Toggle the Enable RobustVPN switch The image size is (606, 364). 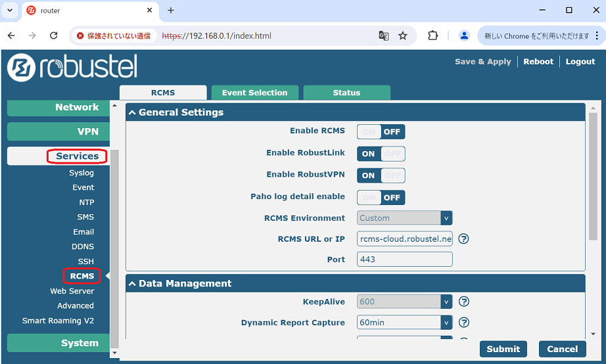381,175
